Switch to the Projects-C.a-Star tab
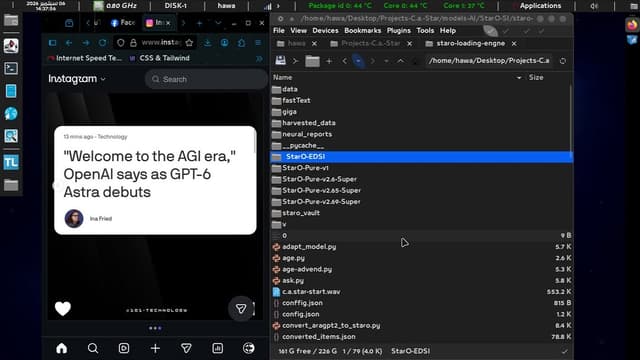The width and height of the screenshot is (640, 360). [371, 43]
